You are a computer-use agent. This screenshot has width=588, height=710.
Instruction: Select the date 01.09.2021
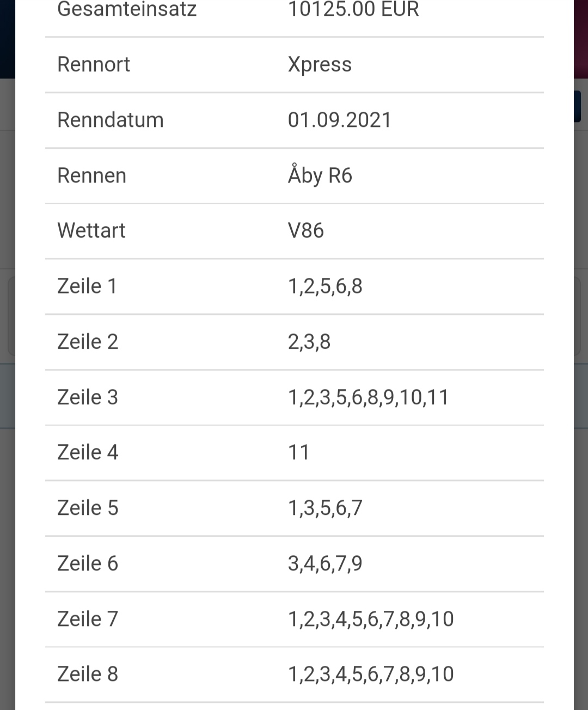point(340,120)
